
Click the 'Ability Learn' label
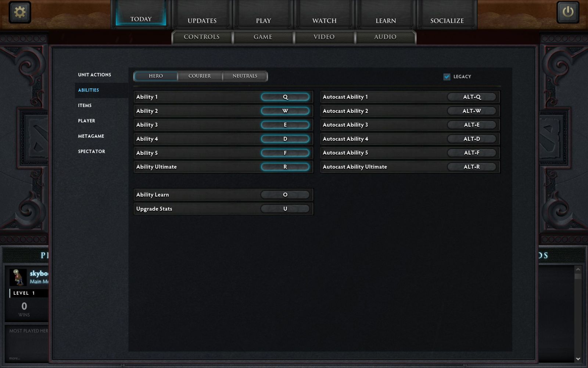pos(153,195)
